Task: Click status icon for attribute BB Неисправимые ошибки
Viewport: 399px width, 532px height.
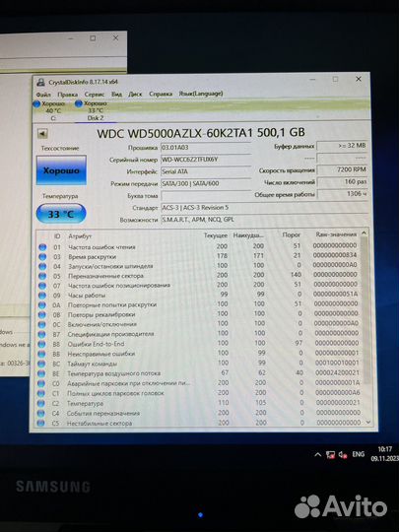Action: pyautogui.click(x=41, y=355)
